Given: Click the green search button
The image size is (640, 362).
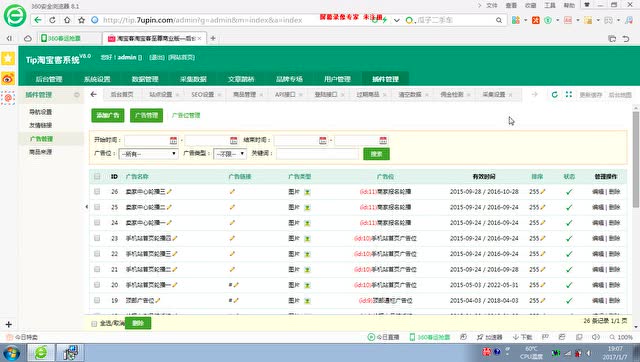Looking at the screenshot, I should pos(376,154).
